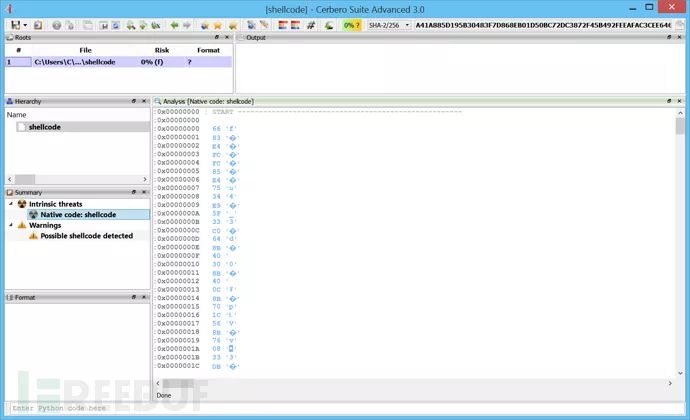Sort by the Format column header

208,50
